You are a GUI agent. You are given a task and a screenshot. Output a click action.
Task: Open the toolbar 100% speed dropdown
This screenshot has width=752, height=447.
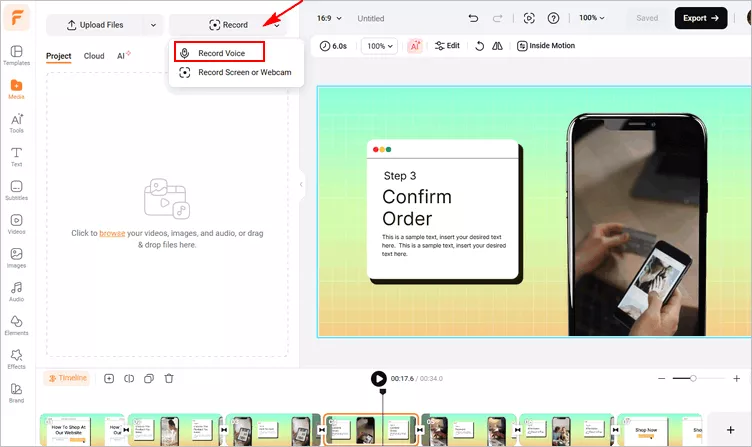[x=379, y=46]
